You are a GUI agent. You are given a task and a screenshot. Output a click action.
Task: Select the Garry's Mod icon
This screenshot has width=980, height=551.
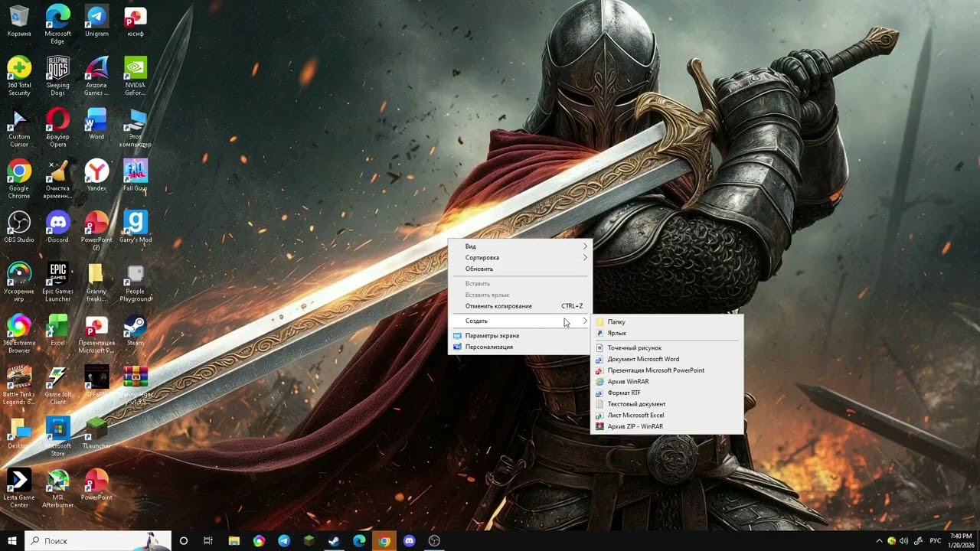tap(135, 227)
